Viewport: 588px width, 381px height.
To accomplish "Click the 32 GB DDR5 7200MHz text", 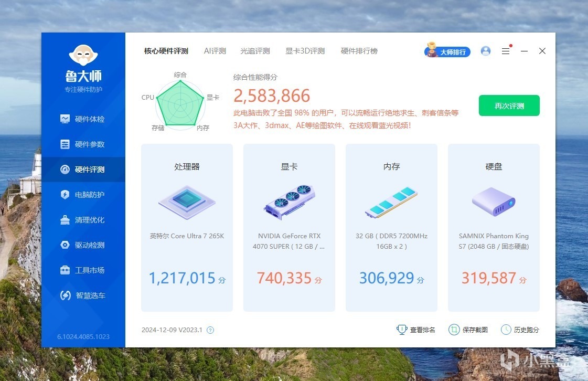I will point(391,241).
